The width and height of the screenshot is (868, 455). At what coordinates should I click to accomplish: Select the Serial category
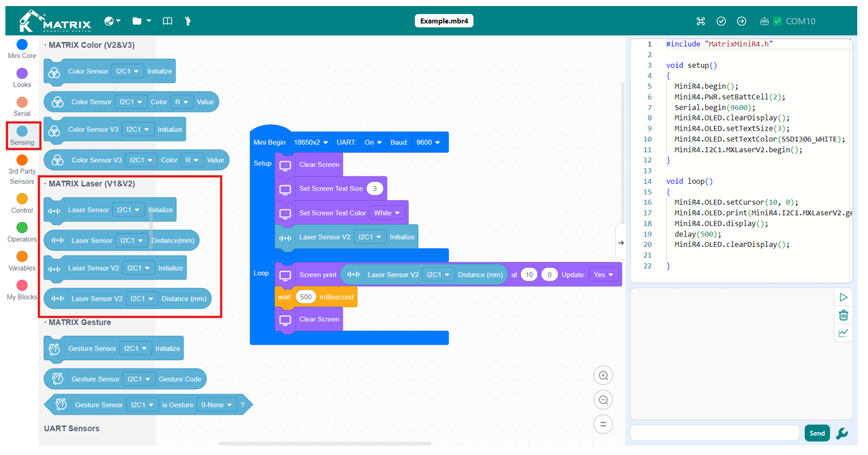click(x=22, y=106)
